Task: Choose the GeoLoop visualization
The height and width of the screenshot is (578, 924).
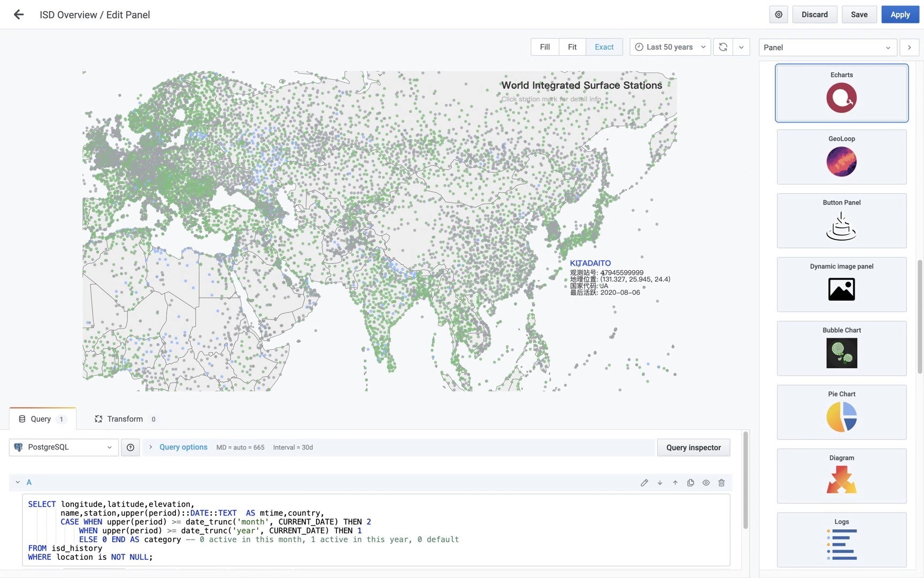Action: (x=842, y=157)
